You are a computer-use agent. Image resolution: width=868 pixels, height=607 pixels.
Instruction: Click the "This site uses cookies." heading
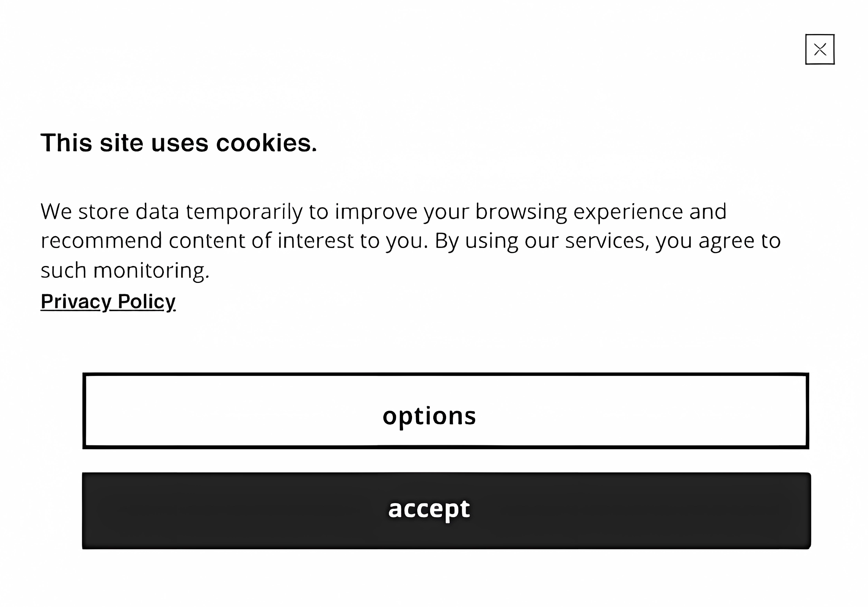179,142
